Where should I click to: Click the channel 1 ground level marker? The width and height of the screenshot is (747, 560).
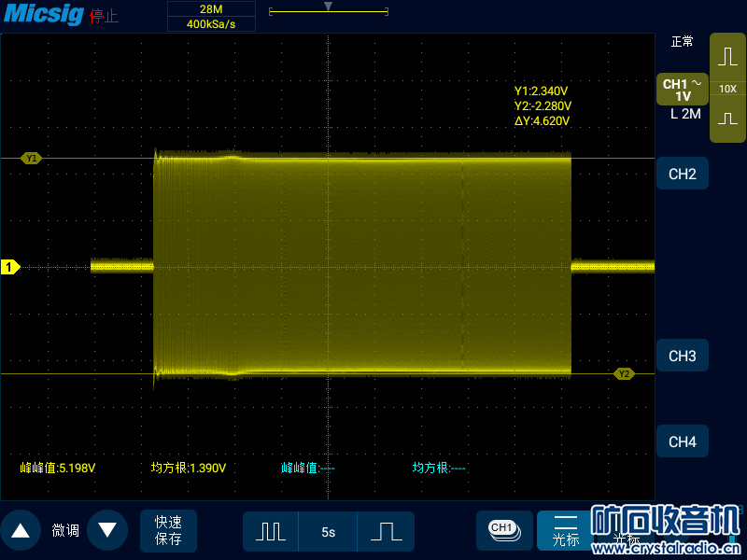tap(9, 268)
